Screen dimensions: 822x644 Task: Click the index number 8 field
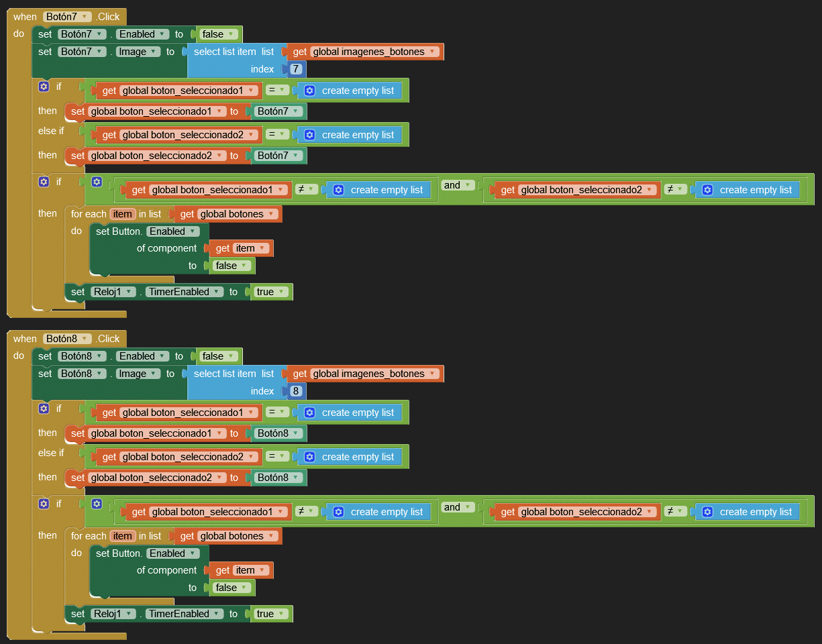click(x=296, y=391)
